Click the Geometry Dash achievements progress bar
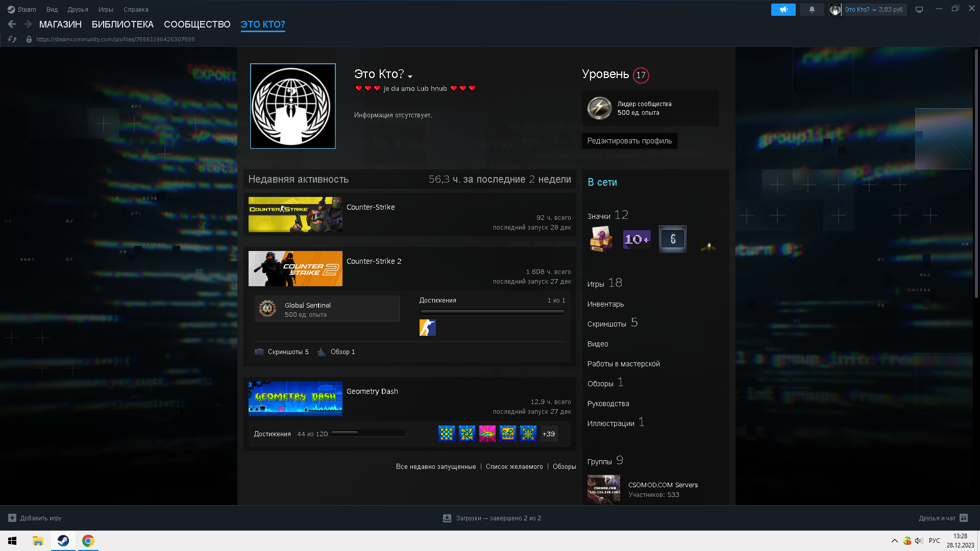Viewport: 980px width, 551px height. click(369, 434)
